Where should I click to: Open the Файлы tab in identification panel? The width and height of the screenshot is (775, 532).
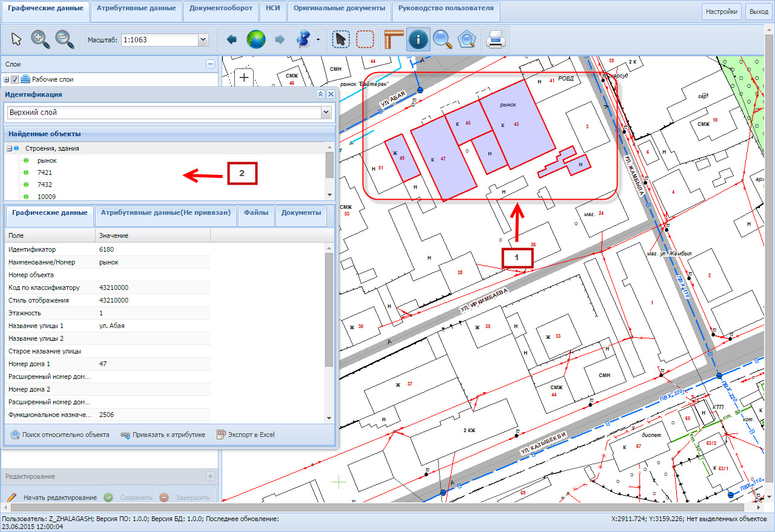(x=256, y=213)
